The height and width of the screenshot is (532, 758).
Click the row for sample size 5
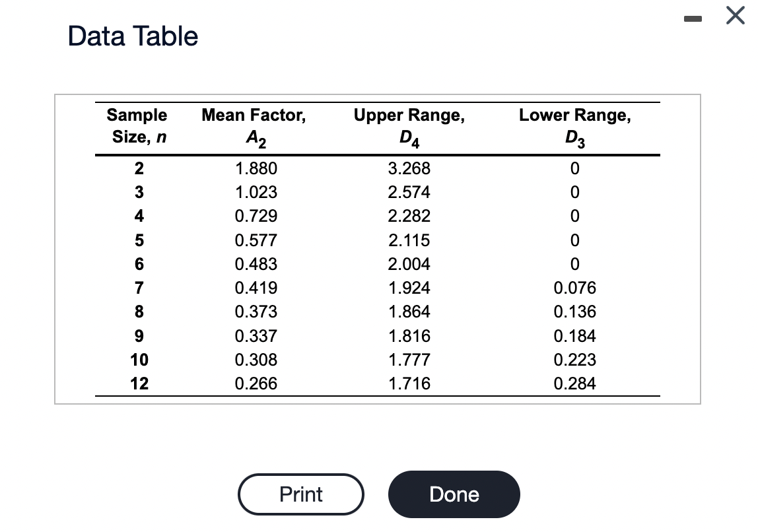pyautogui.click(x=139, y=240)
